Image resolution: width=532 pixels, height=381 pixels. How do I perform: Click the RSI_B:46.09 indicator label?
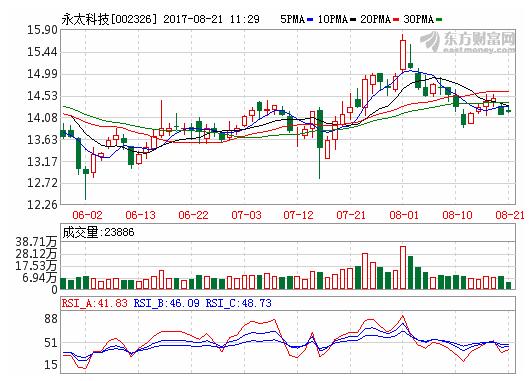pos(167,303)
